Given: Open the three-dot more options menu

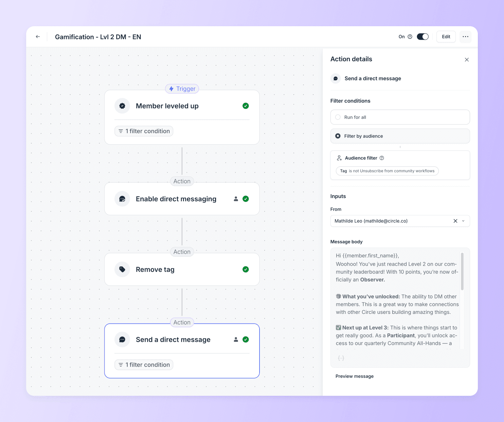Looking at the screenshot, I should (x=465, y=37).
